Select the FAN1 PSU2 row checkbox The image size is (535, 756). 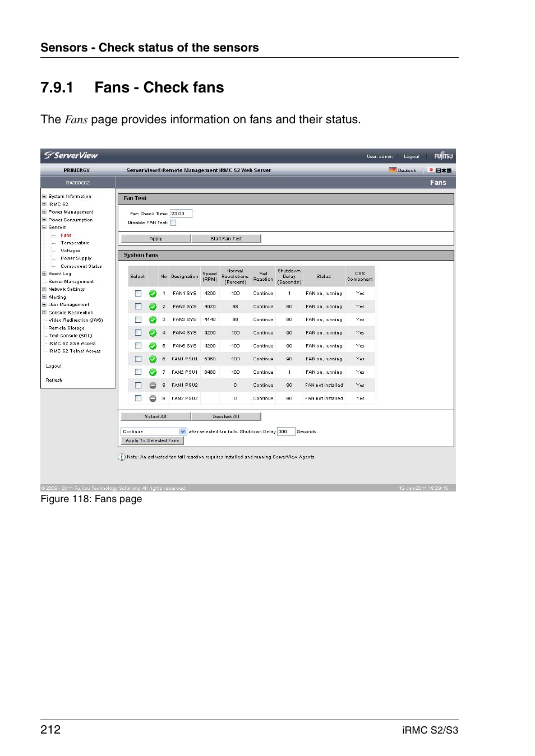pyautogui.click(x=138, y=386)
